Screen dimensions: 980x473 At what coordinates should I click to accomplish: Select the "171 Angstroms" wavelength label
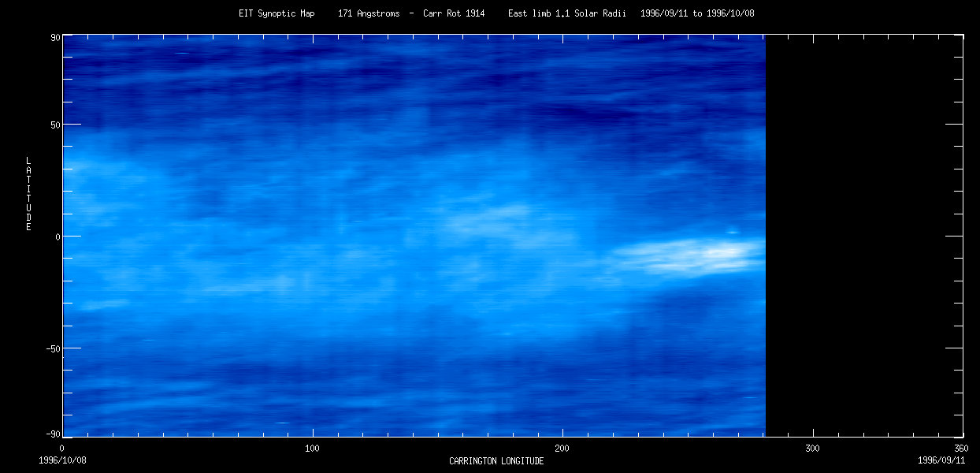click(369, 13)
